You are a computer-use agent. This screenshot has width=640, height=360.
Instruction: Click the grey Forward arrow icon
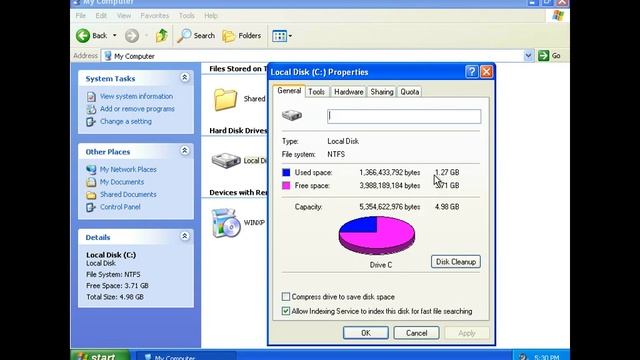click(132, 36)
